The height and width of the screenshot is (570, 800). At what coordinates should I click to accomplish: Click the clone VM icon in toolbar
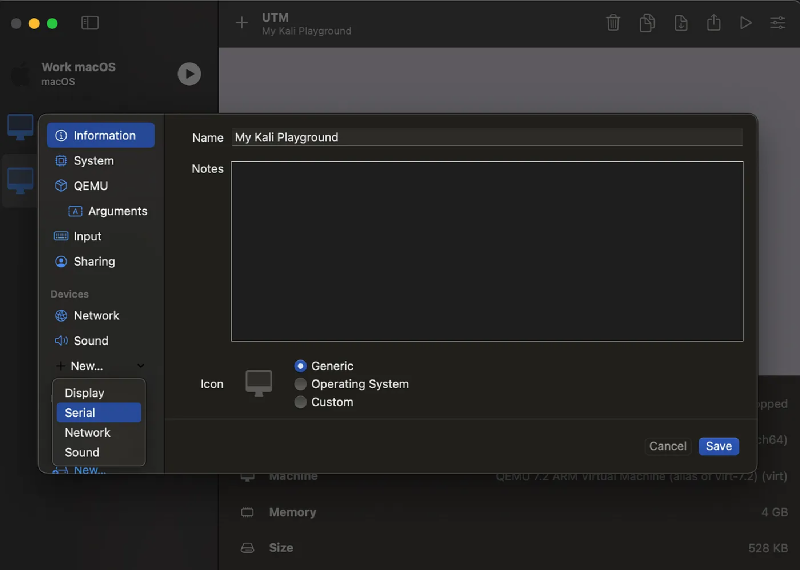[648, 23]
